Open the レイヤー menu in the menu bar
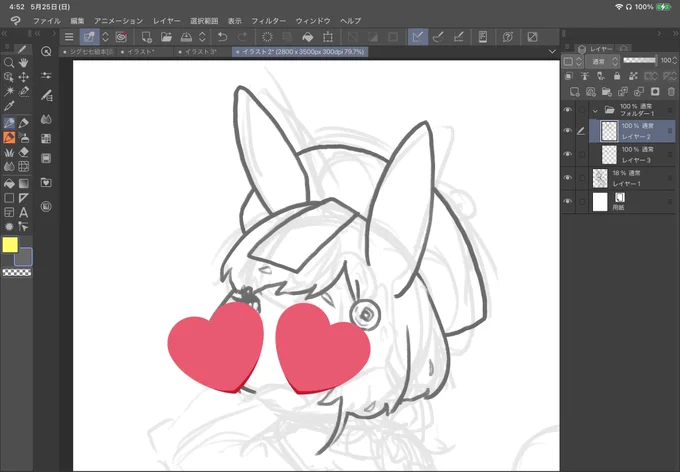 pyautogui.click(x=167, y=21)
